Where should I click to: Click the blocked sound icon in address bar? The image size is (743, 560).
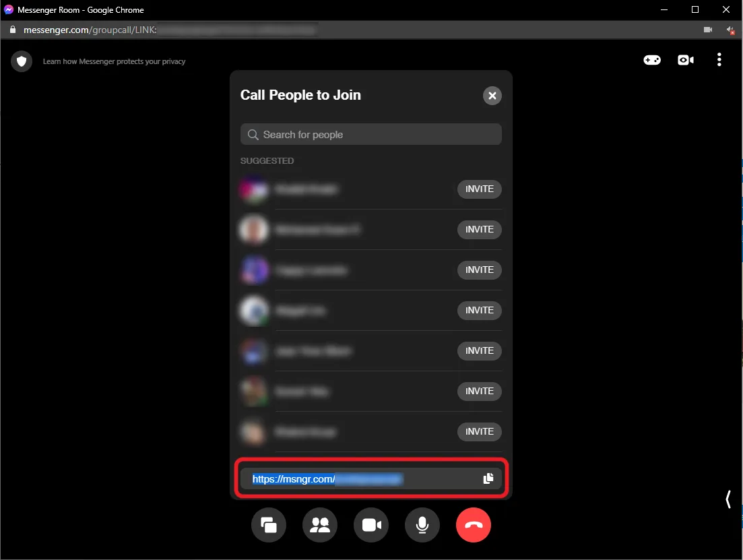[730, 30]
